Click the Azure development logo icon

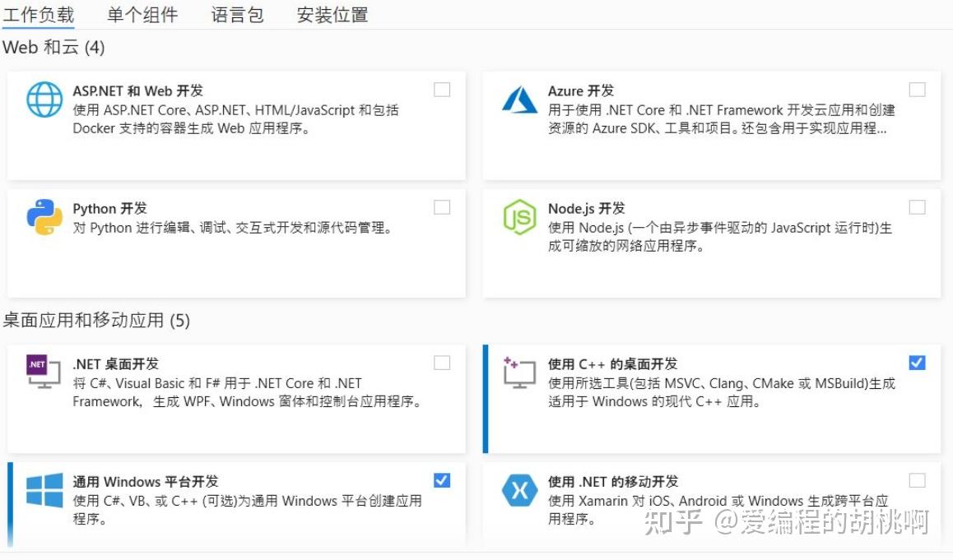tap(519, 100)
